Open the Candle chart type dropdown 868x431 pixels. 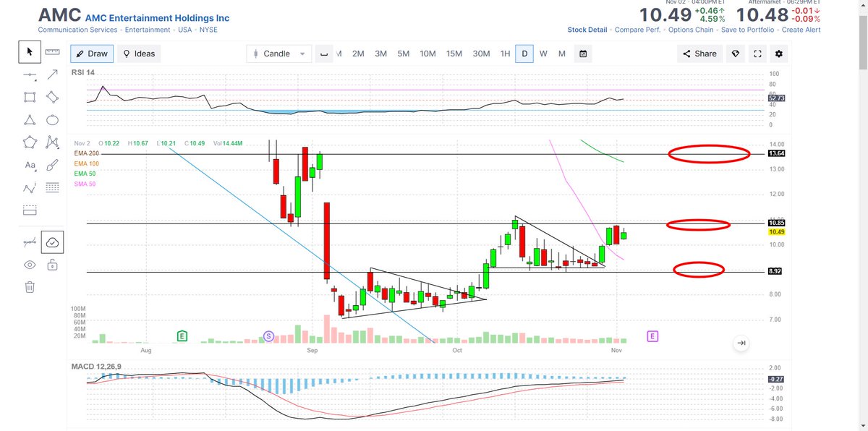pyautogui.click(x=279, y=54)
